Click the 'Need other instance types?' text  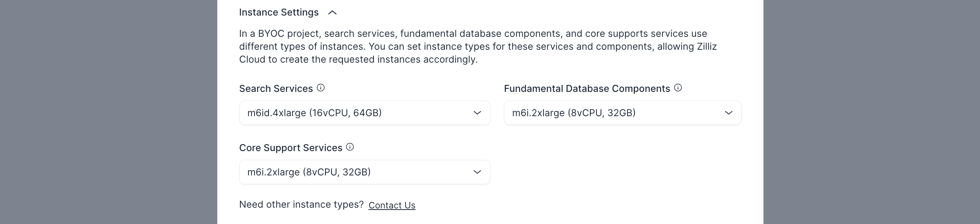pyautogui.click(x=301, y=205)
